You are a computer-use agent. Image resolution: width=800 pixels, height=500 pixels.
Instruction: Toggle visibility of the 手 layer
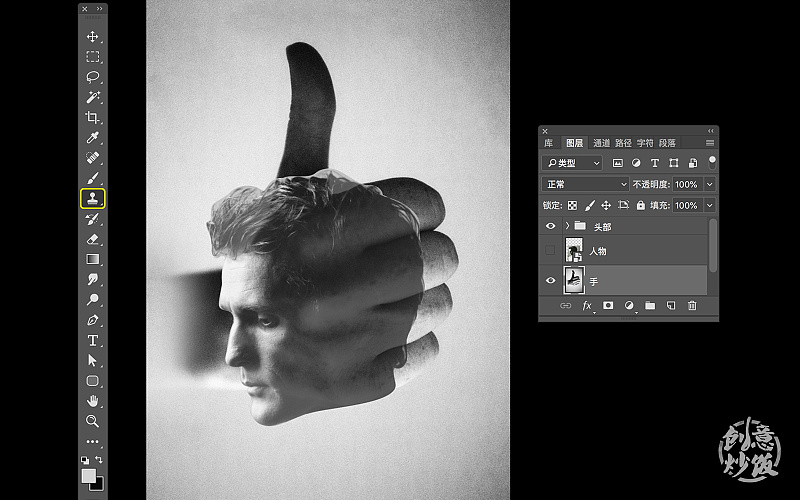click(x=550, y=281)
